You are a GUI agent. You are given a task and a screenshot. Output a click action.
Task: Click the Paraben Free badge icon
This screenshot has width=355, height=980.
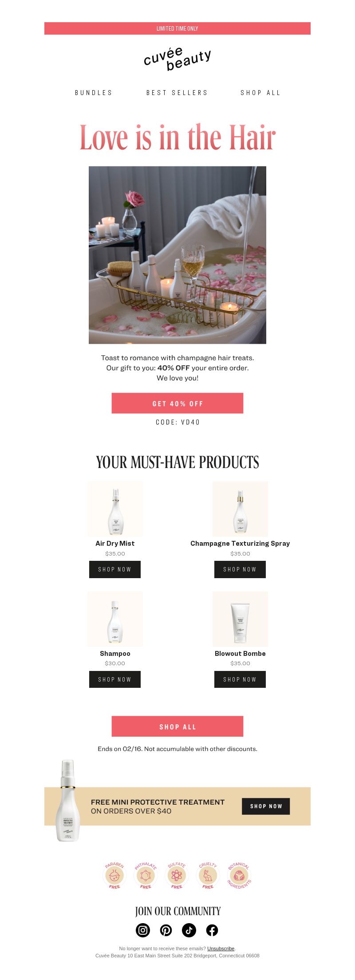tap(114, 875)
